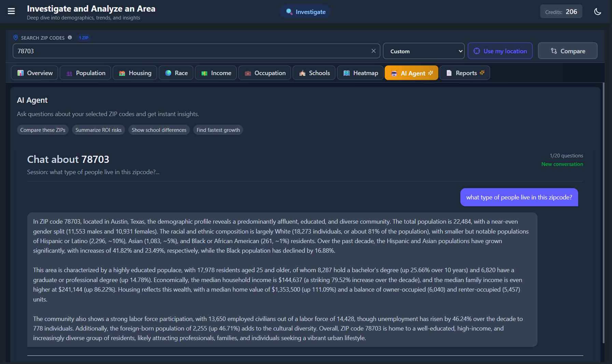Viewport: 612px width, 364px height.
Task: Open the Reports panel via its document icon
Action: click(449, 73)
